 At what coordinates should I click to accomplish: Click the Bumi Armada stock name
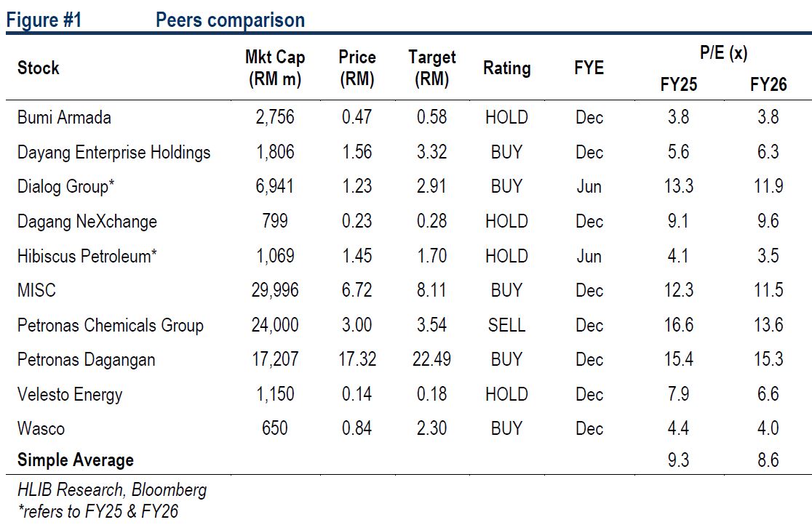click(x=64, y=118)
